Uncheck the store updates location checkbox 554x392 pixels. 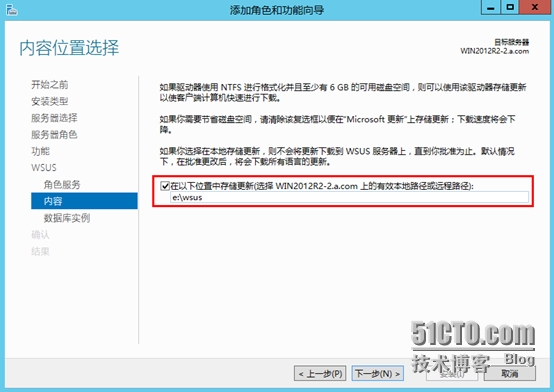(x=165, y=186)
